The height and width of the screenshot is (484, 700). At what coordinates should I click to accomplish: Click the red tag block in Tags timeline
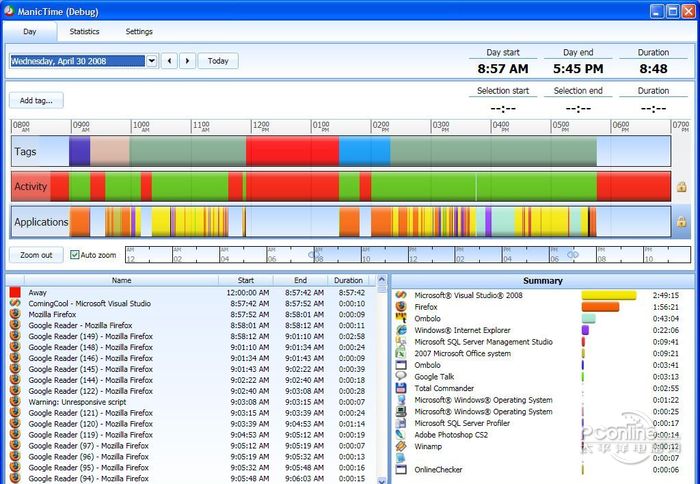click(x=292, y=151)
